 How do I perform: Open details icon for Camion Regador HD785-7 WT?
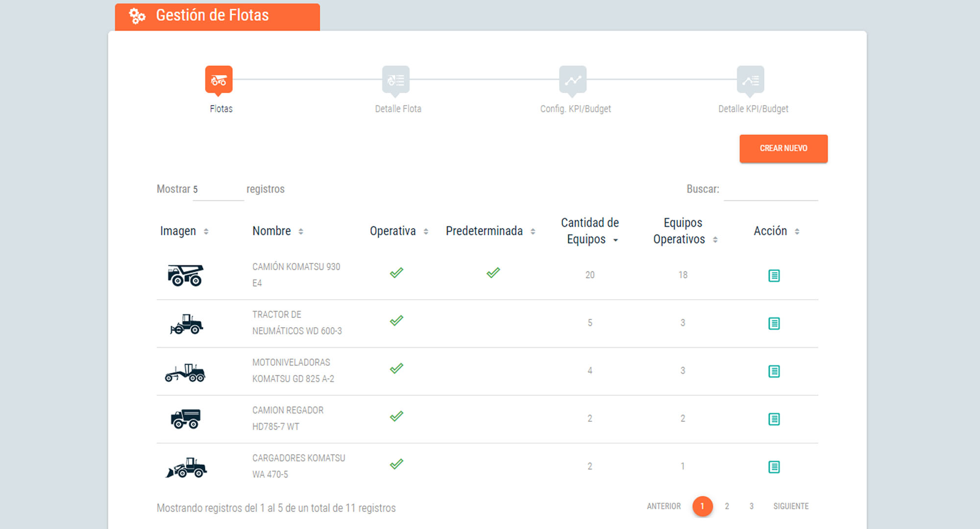pyautogui.click(x=774, y=419)
